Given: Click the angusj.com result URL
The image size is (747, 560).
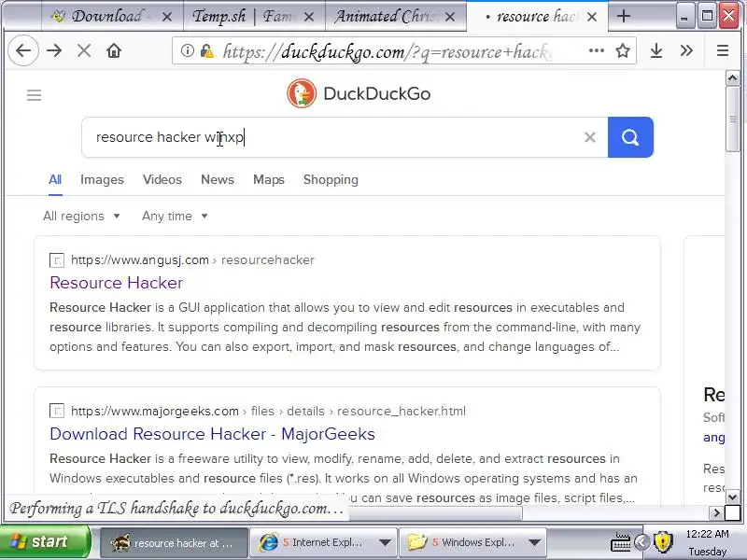Looking at the screenshot, I should (x=192, y=260).
